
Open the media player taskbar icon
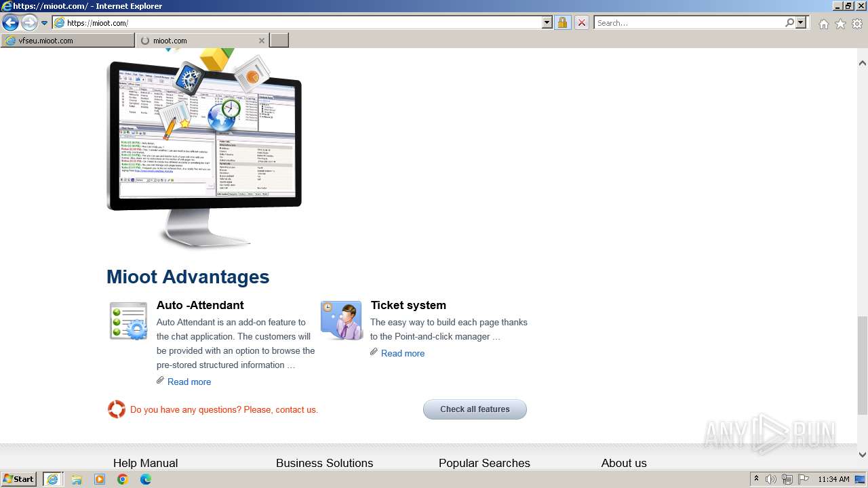click(100, 479)
